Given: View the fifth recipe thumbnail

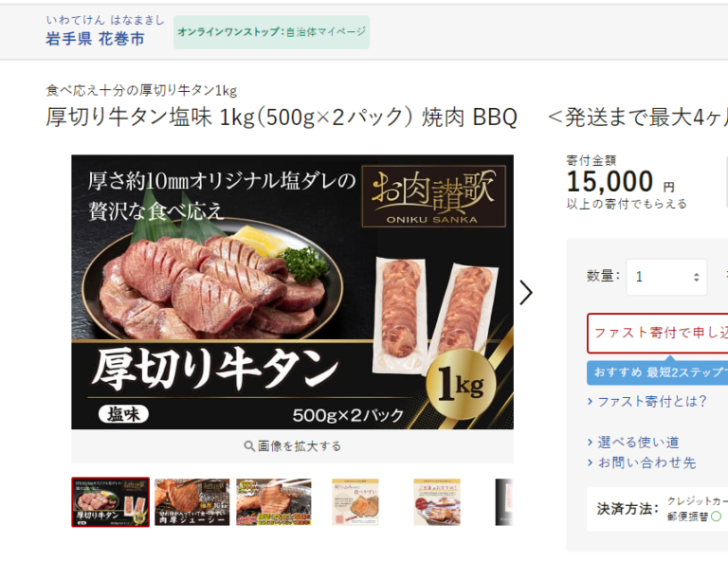Looking at the screenshot, I should [x=437, y=502].
